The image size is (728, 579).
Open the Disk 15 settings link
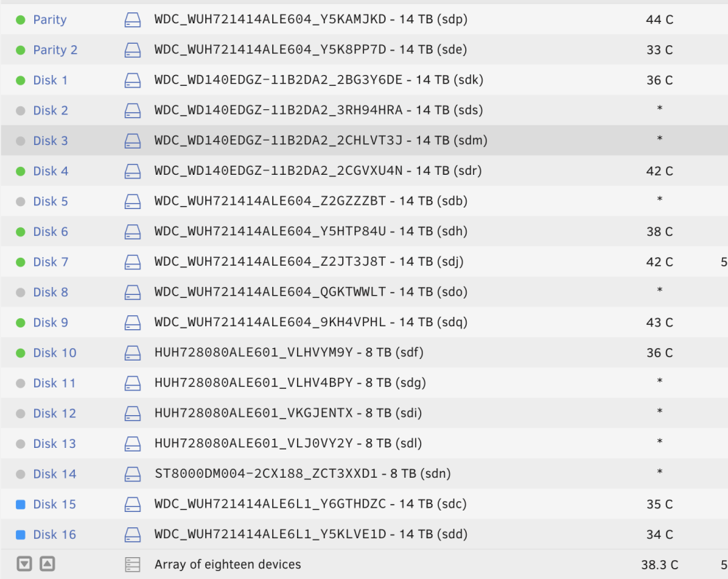coord(55,504)
